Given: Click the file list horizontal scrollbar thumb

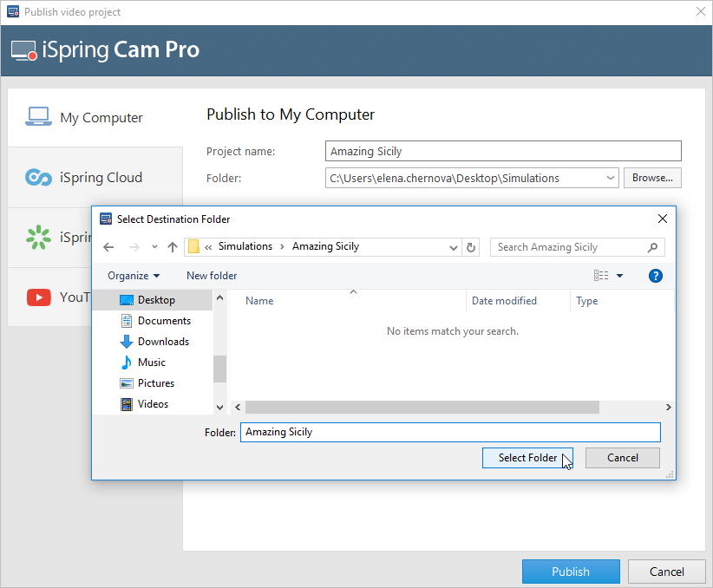Looking at the screenshot, I should 422,408.
